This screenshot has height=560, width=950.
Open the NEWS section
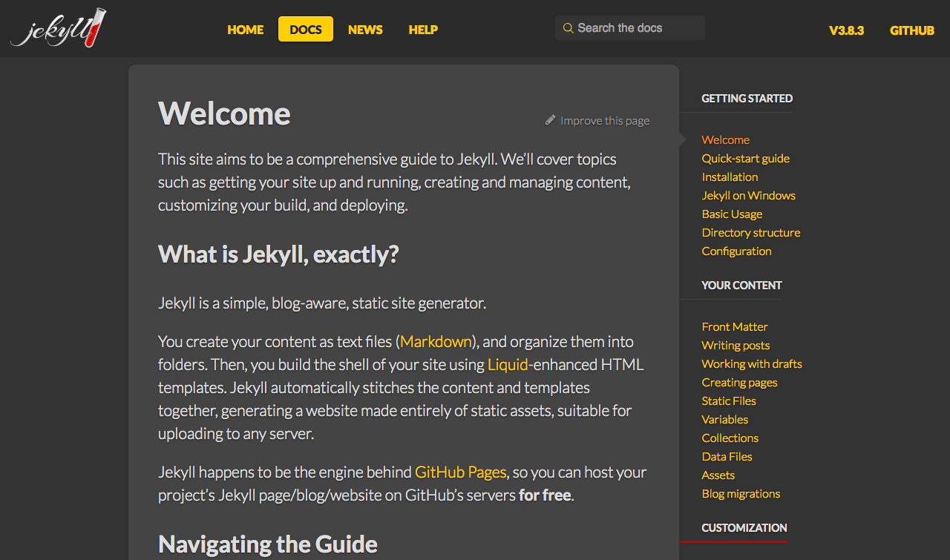tap(365, 30)
